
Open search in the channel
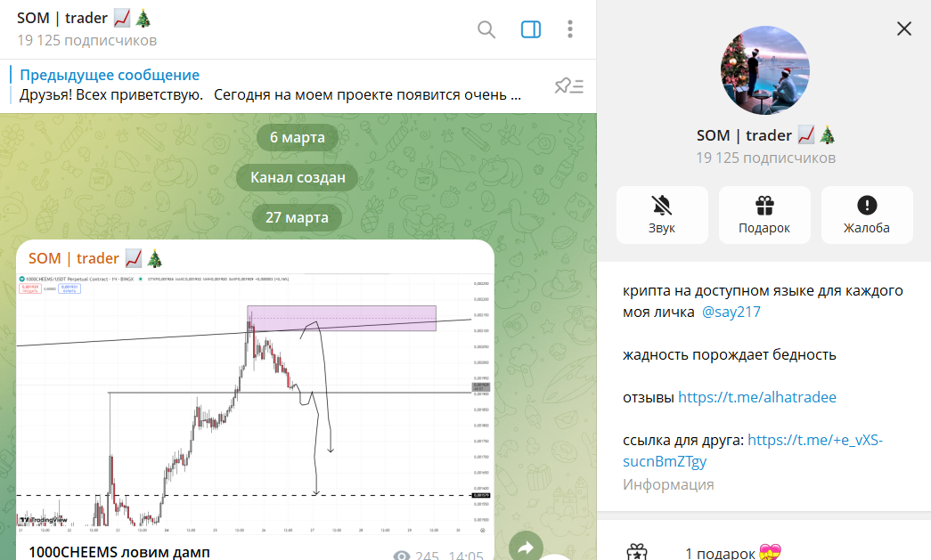(x=486, y=29)
